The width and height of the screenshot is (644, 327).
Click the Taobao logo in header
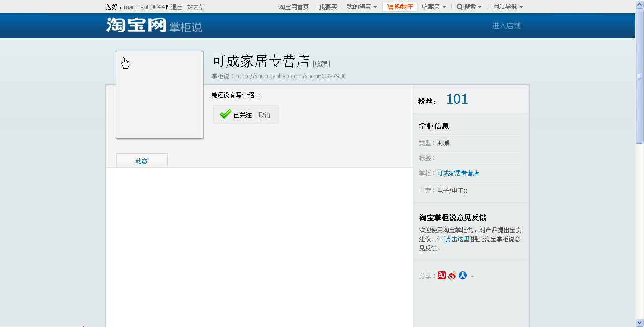point(136,25)
